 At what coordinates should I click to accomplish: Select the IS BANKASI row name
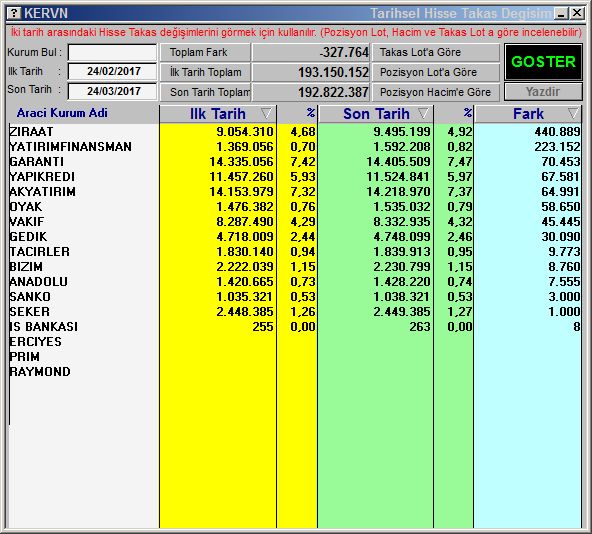(44, 327)
